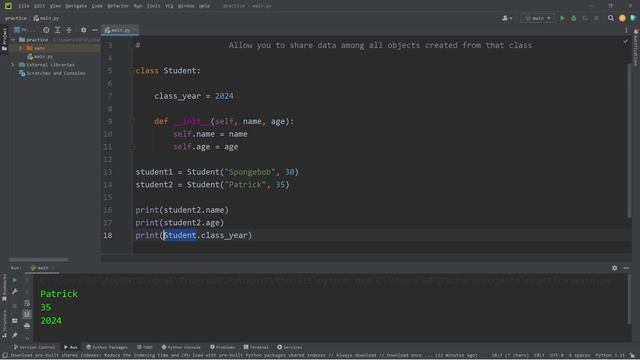
Task: Open run configuration wrench icon
Action: coord(15,291)
